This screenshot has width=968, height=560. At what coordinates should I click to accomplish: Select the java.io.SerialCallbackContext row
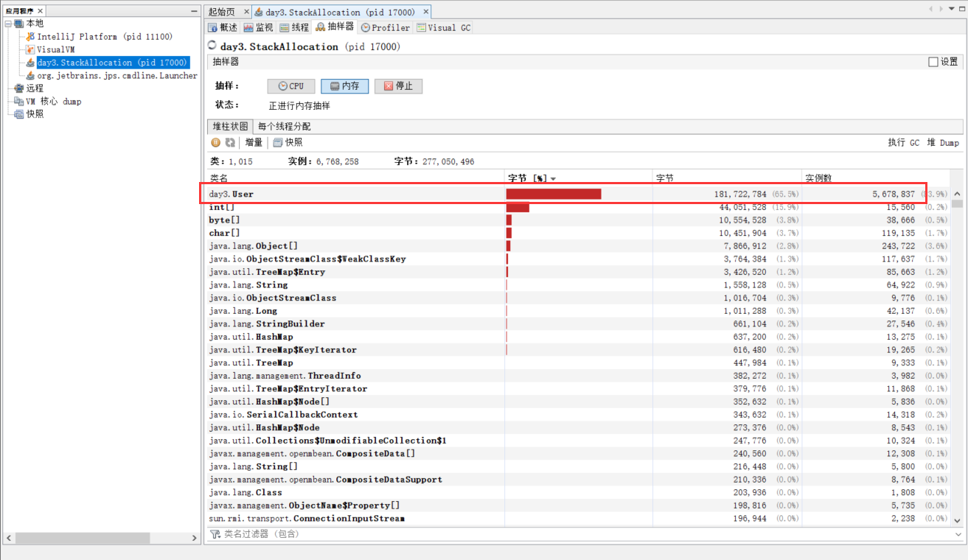(579, 414)
